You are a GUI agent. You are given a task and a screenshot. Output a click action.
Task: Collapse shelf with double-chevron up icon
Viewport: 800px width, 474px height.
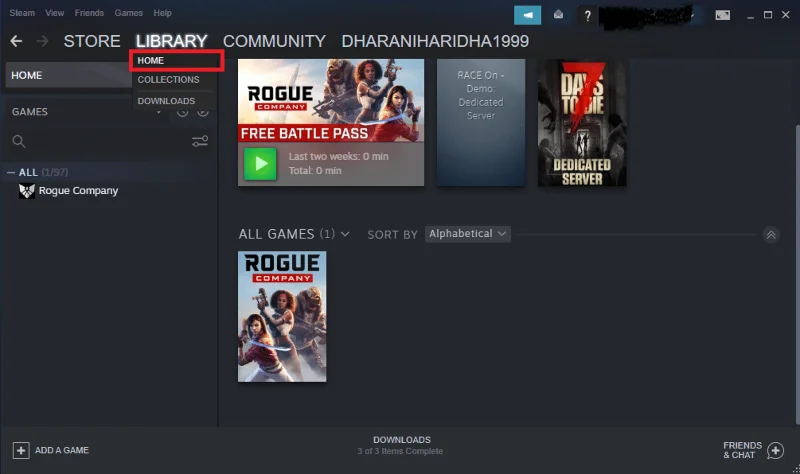point(771,235)
